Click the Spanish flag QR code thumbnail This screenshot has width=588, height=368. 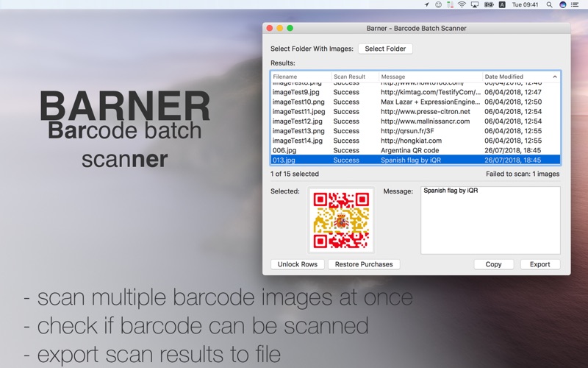(x=341, y=220)
